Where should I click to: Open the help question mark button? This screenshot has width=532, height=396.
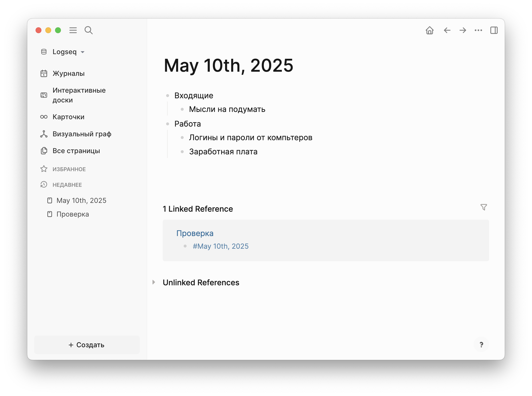(481, 345)
